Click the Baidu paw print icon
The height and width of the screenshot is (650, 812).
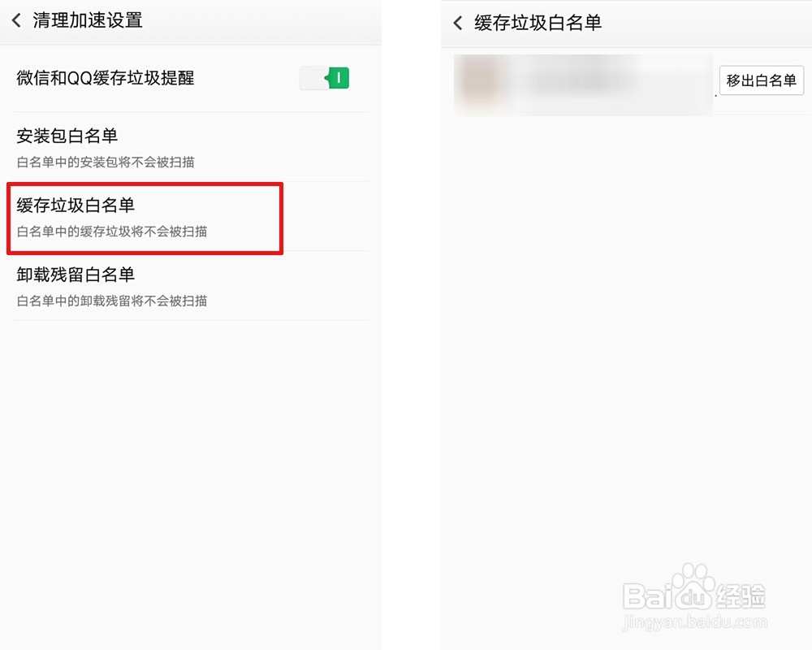click(x=693, y=586)
